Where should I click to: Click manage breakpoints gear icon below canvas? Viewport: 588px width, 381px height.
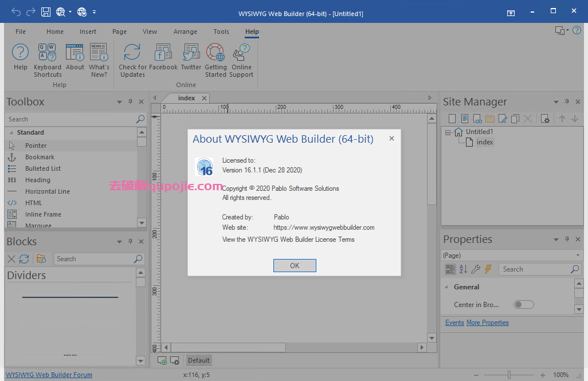(175, 360)
